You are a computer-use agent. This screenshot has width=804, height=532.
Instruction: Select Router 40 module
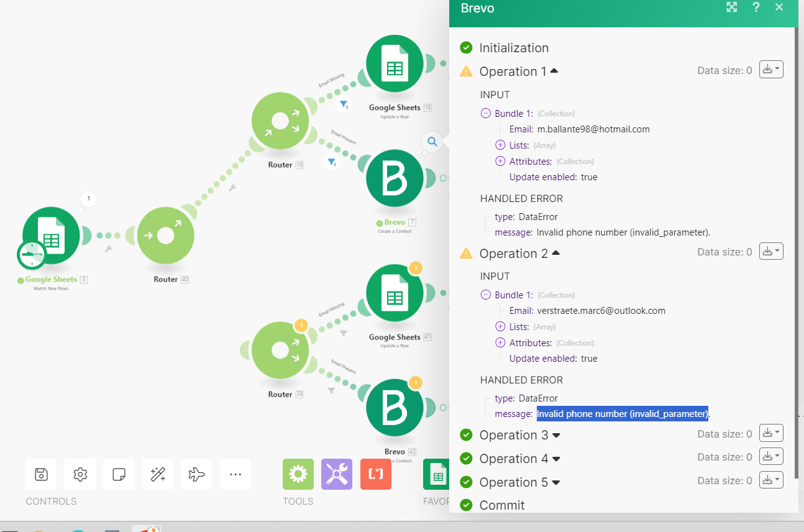click(x=165, y=236)
